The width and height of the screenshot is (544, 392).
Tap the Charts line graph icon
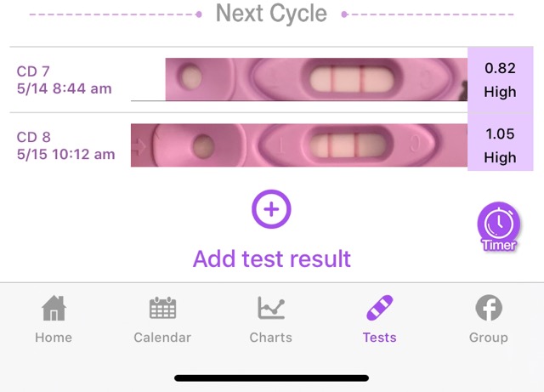point(271,308)
